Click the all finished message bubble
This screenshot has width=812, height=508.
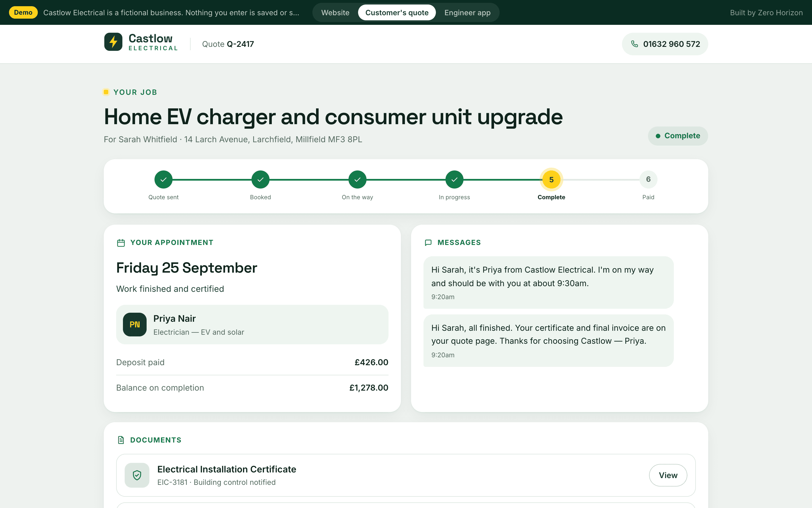tap(548, 341)
